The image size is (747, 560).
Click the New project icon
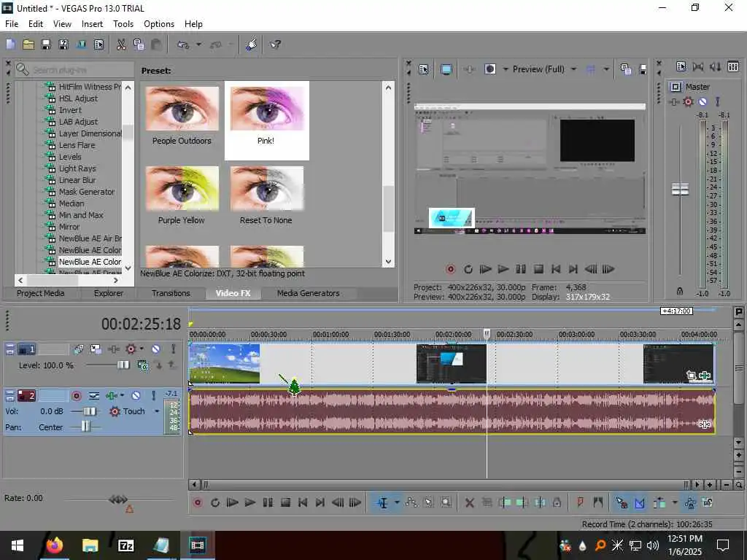click(11, 44)
